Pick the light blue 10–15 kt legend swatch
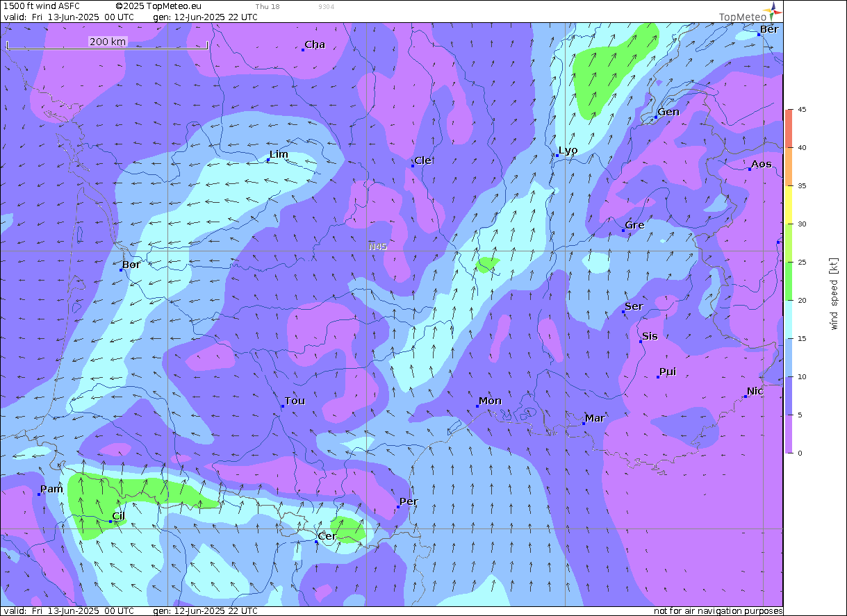This screenshot has height=616, width=847. pos(789,358)
